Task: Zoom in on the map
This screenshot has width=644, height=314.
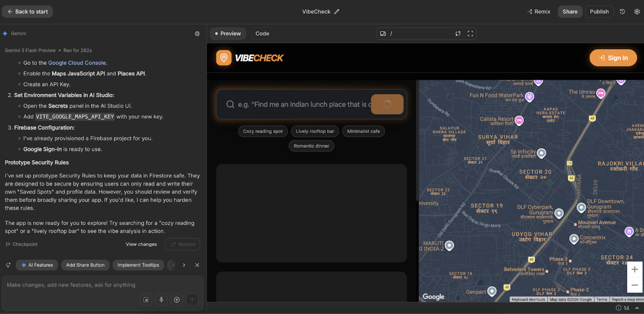Action: pyautogui.click(x=635, y=269)
